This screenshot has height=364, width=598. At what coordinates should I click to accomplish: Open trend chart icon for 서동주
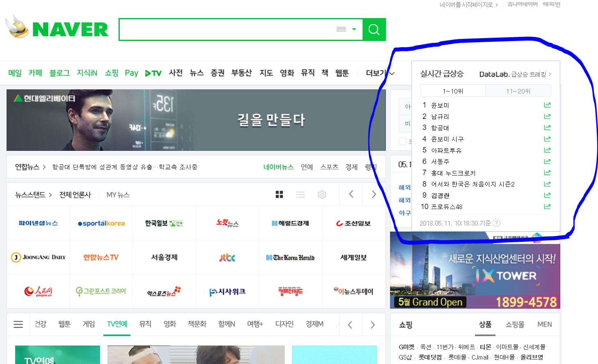(547, 162)
